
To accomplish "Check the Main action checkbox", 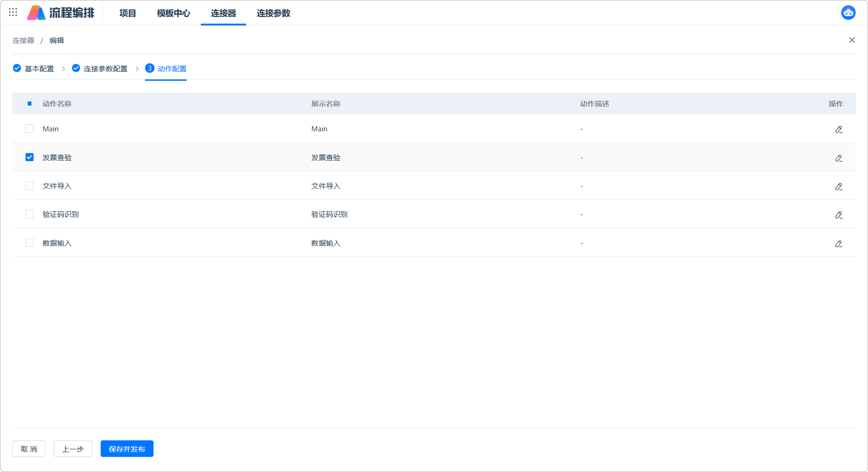I will pos(29,129).
